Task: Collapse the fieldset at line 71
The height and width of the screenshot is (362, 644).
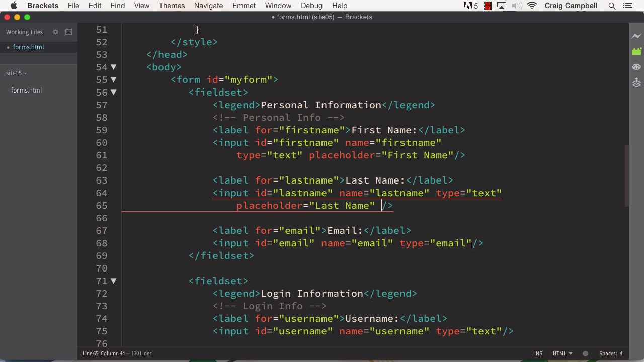Action: tap(113, 281)
